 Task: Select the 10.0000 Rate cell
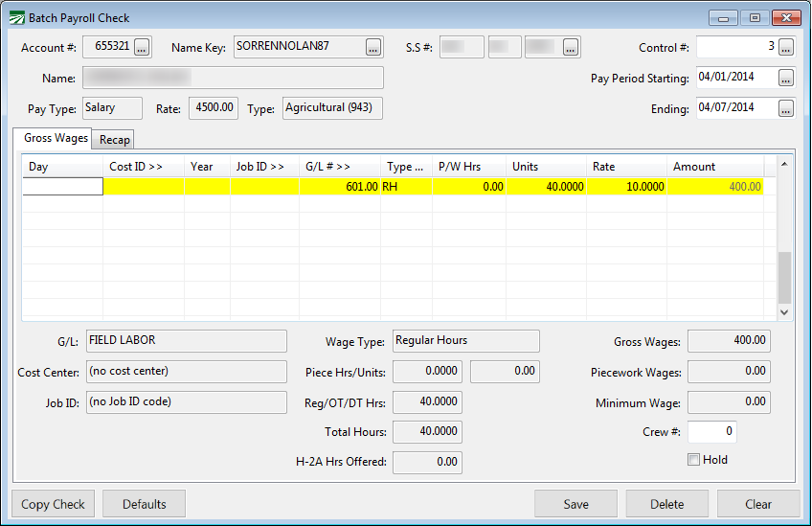point(626,187)
